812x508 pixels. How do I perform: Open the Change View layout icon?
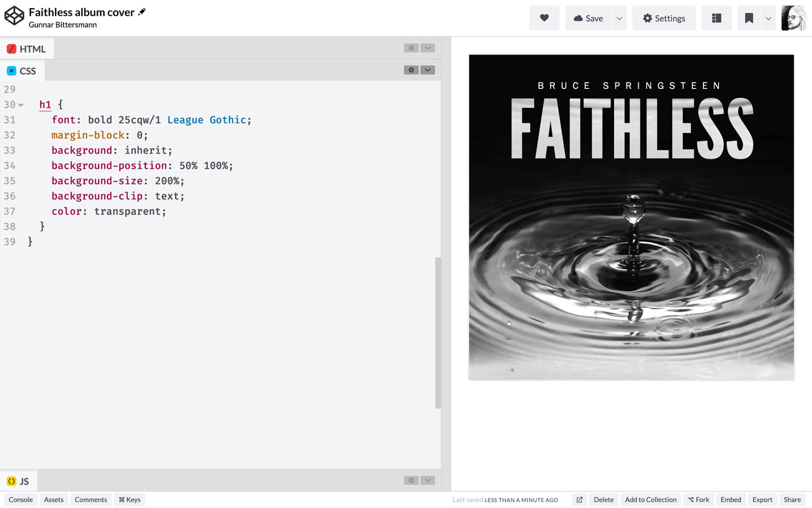coord(716,18)
